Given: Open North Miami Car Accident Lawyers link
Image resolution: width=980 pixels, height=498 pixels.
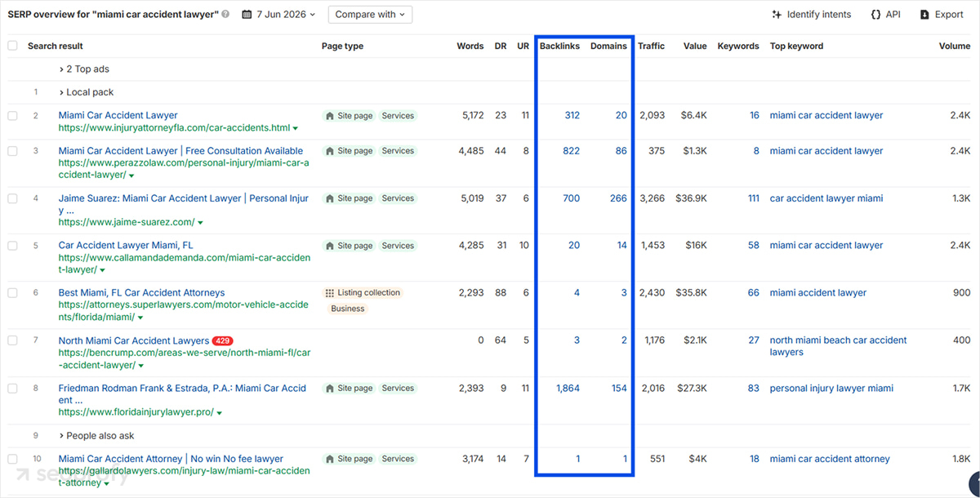Looking at the screenshot, I should click(x=134, y=340).
